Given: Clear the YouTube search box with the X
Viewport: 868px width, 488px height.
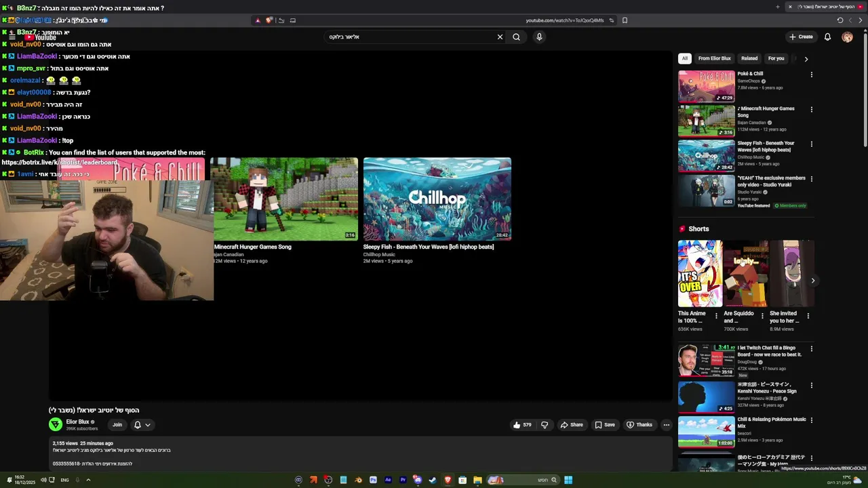Looking at the screenshot, I should point(500,37).
